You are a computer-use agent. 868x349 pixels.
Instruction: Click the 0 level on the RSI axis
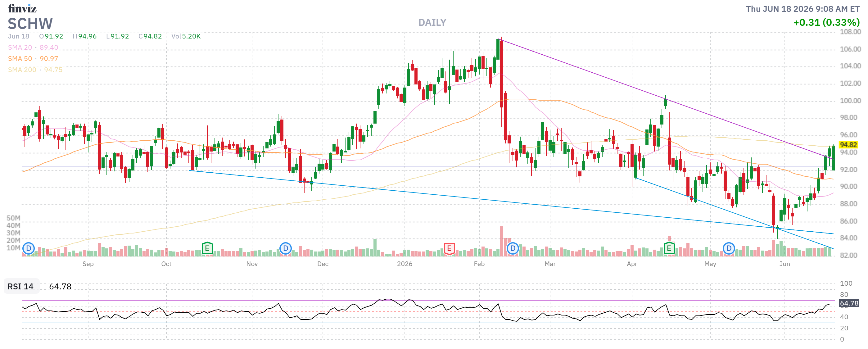coord(842,339)
